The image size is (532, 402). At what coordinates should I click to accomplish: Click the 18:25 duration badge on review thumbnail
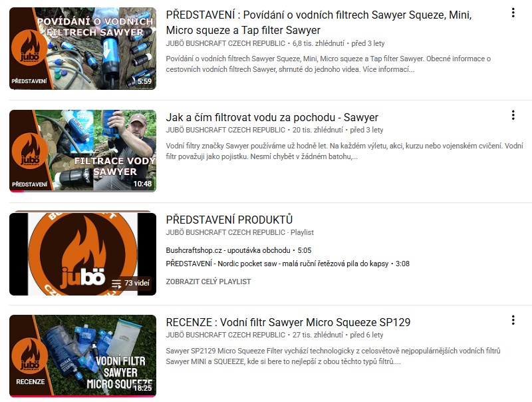143,388
